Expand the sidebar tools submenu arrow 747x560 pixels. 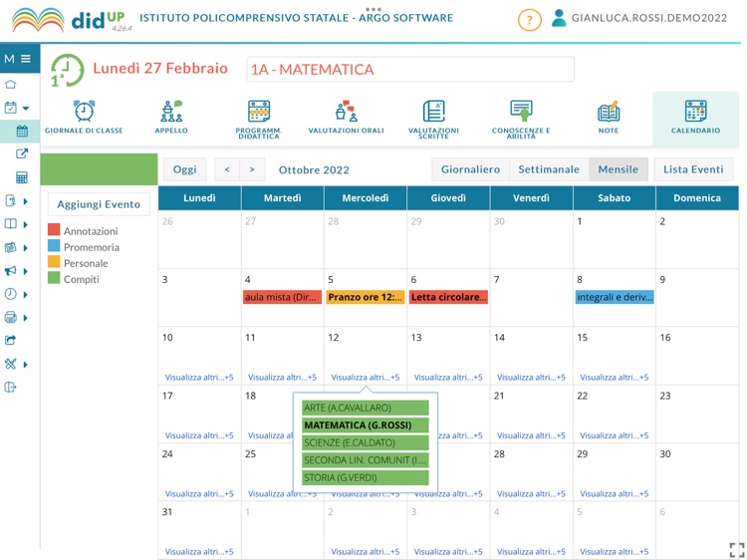(x=26, y=364)
